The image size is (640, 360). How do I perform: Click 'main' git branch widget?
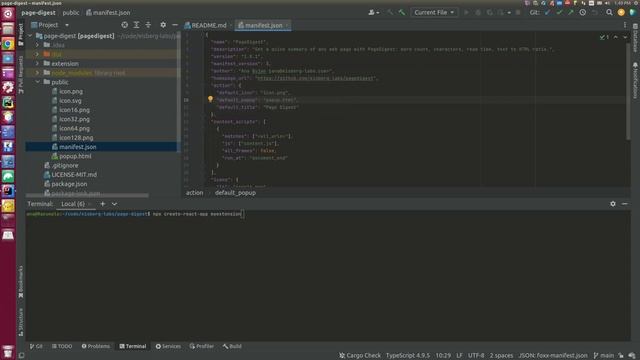click(x=603, y=356)
